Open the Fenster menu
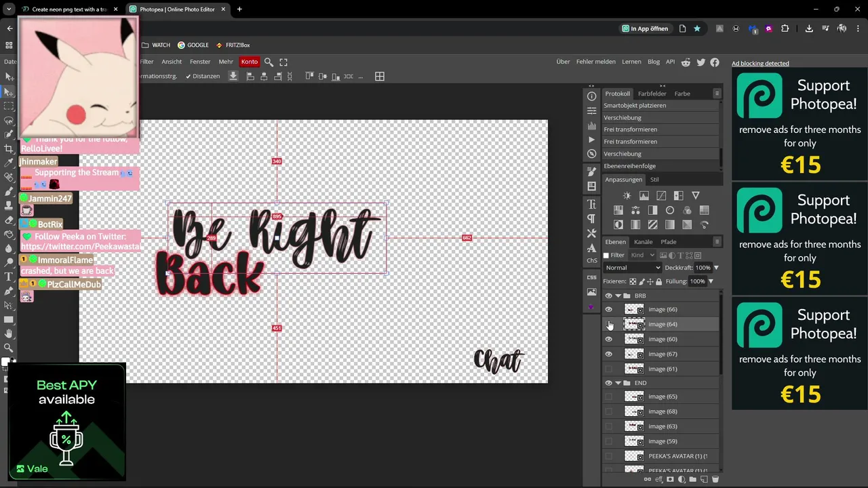 pos(200,62)
